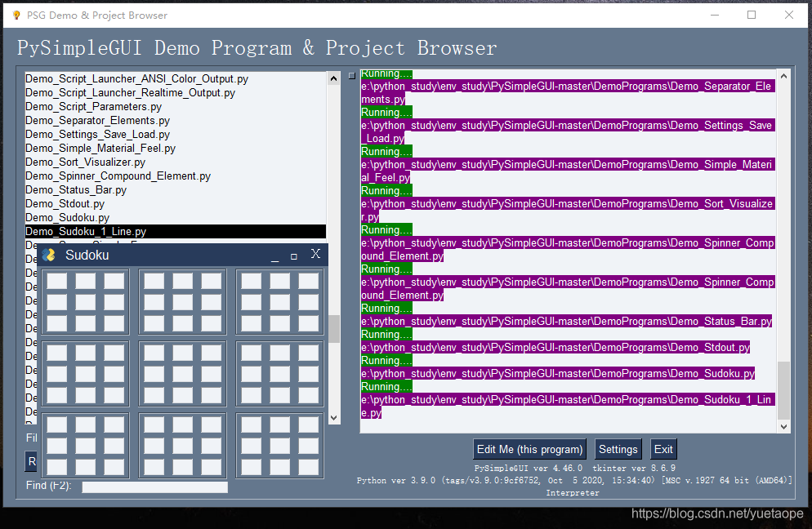Click the Sudoku window title bar text
This screenshot has height=529, width=812.
(87, 256)
